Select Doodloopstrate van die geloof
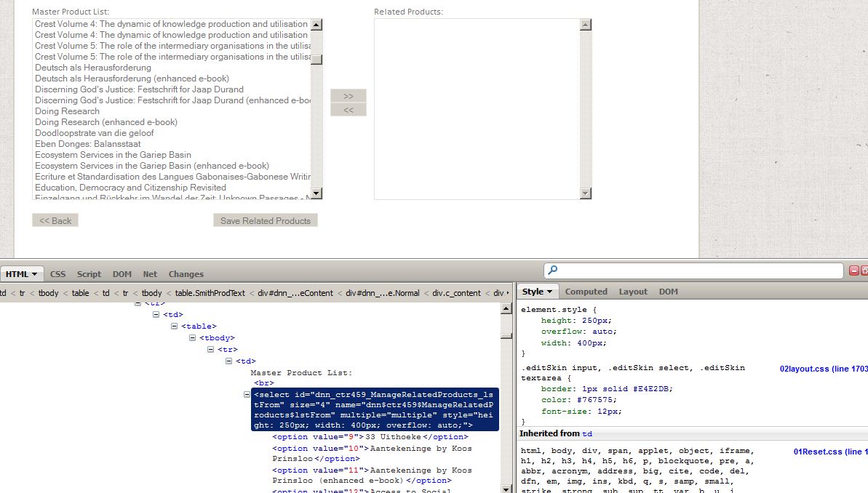Screen dimensions: 868x493 pos(94,133)
